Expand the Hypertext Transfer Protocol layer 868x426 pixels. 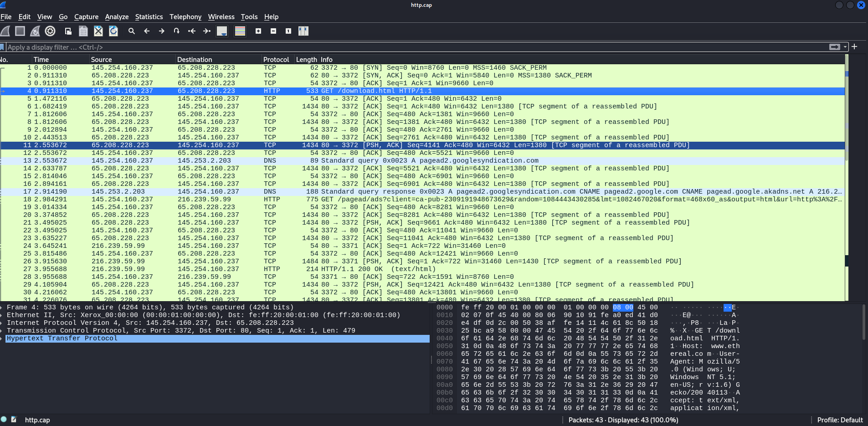point(2,338)
